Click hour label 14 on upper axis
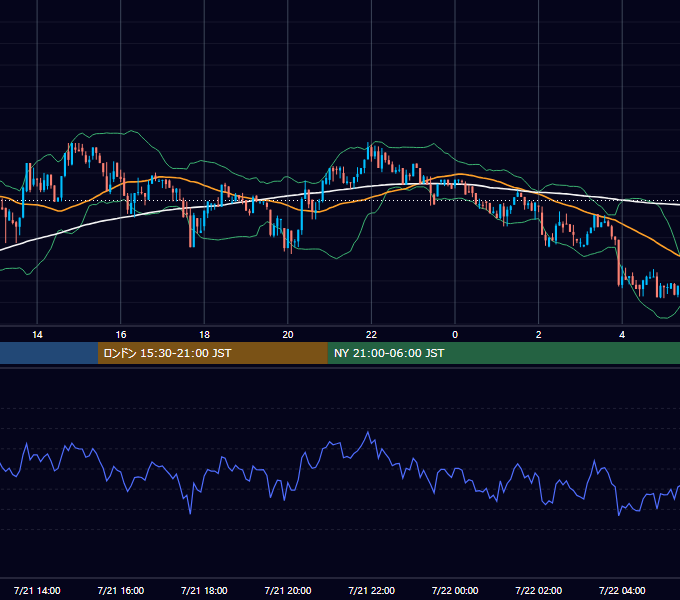 [x=37, y=335]
